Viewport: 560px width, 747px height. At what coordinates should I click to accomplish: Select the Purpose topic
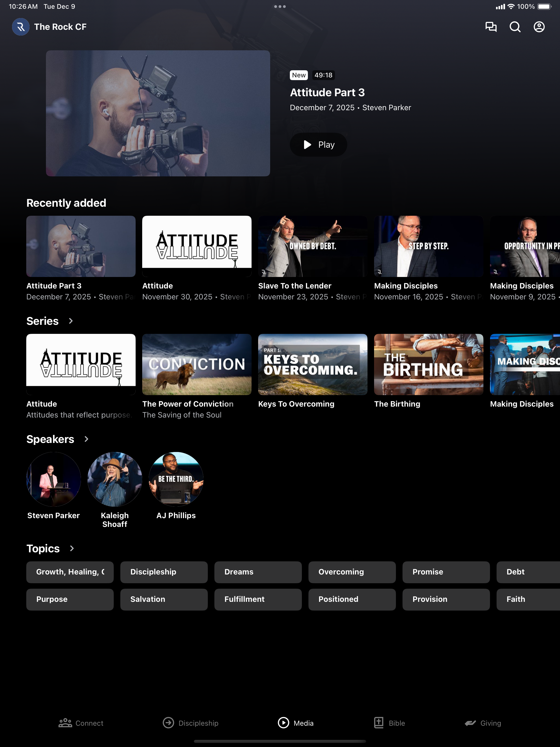[x=70, y=599]
